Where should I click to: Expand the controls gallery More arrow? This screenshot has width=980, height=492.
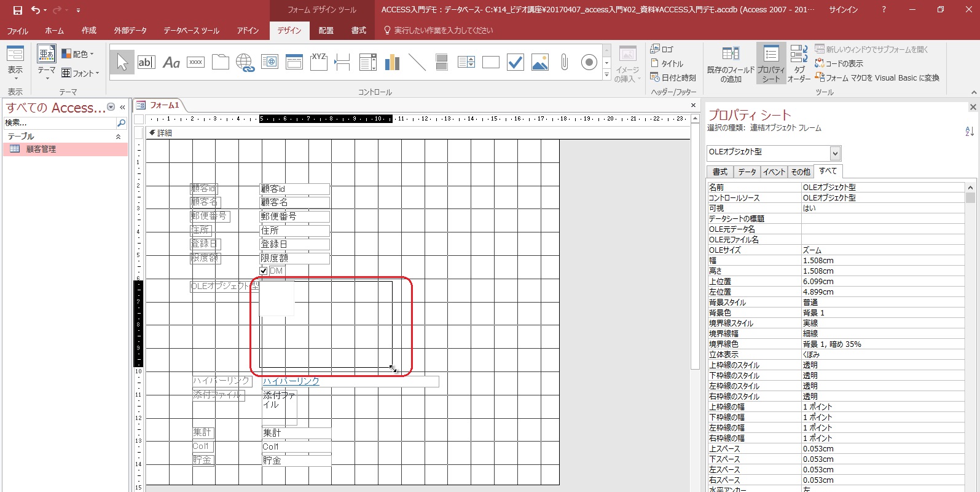(x=606, y=75)
